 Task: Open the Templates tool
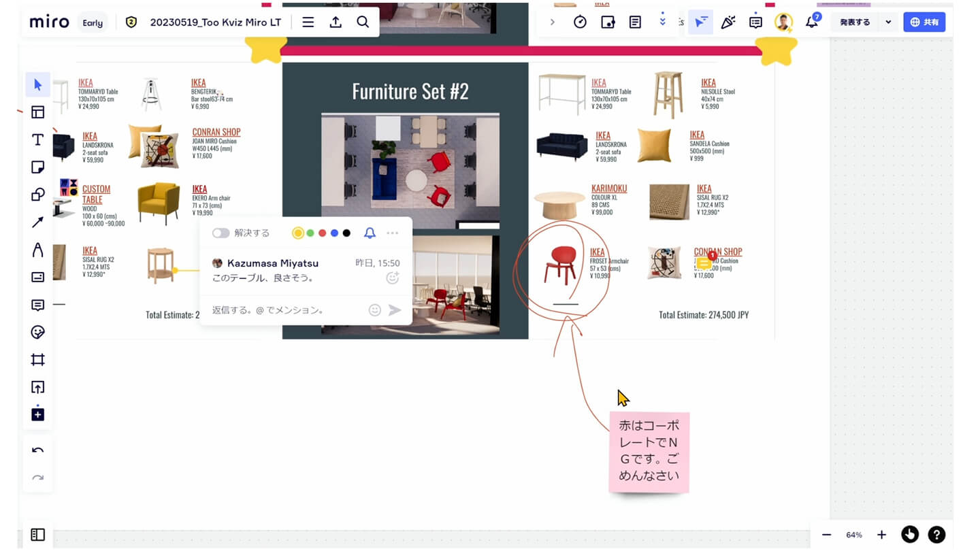[37, 112]
